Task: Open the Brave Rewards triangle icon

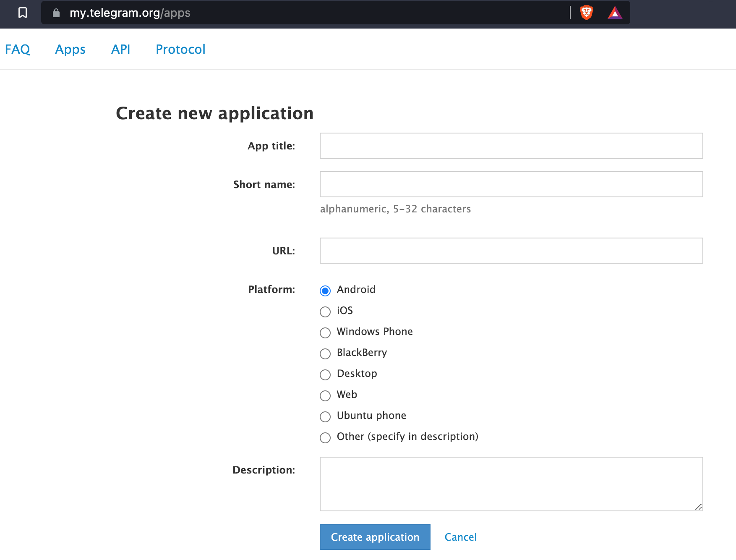Action: pyautogui.click(x=615, y=13)
